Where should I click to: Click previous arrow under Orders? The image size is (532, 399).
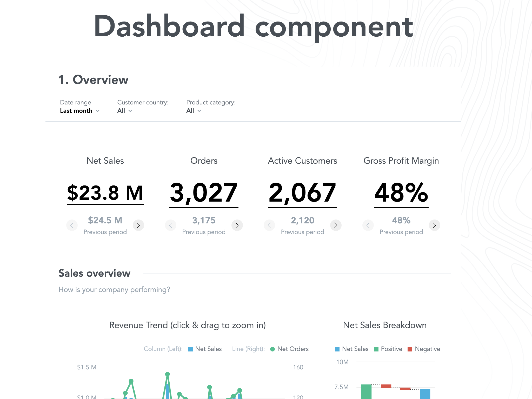tap(171, 225)
